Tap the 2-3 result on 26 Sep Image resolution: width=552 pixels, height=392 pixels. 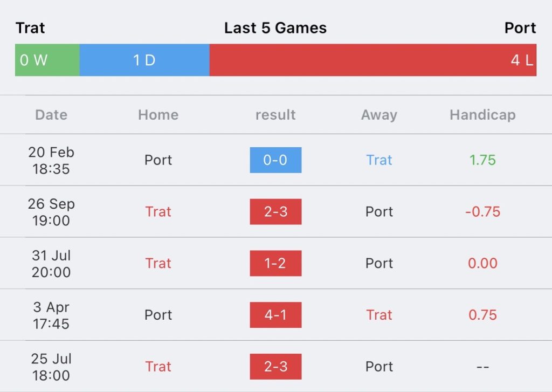coord(275,212)
